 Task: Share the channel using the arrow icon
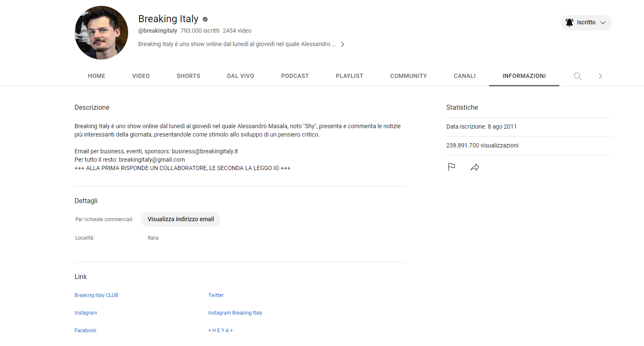coord(475,167)
